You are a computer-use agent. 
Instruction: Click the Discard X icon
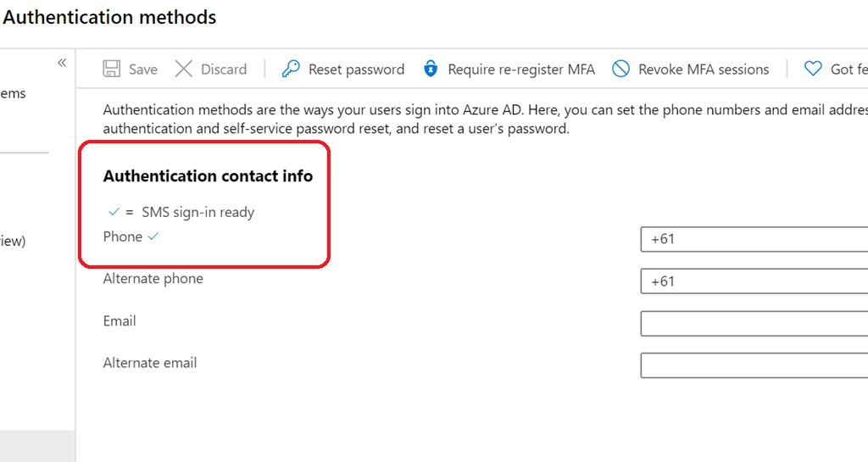coord(183,70)
